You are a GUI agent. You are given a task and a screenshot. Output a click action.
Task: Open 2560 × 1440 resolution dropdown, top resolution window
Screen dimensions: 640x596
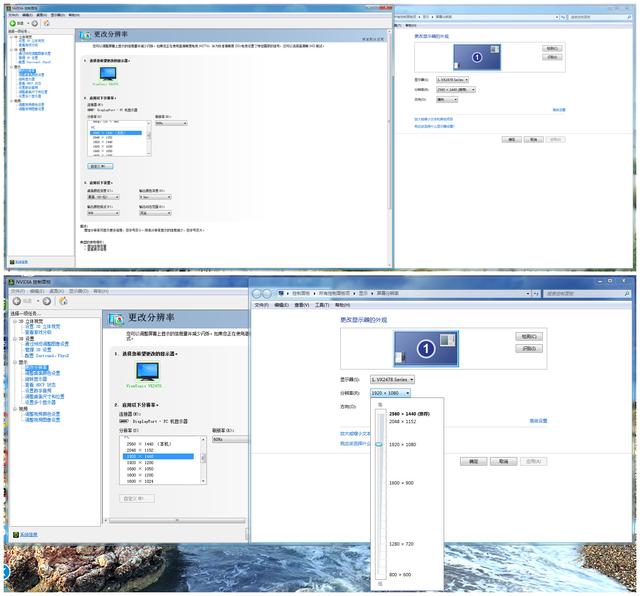coord(456,89)
